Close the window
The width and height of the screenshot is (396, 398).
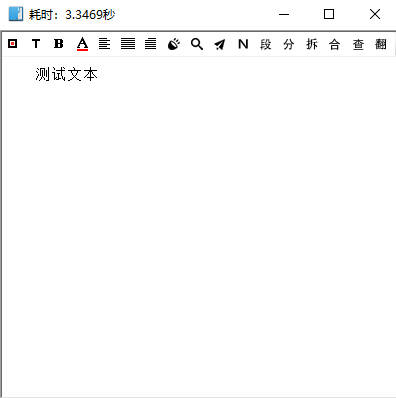point(375,14)
